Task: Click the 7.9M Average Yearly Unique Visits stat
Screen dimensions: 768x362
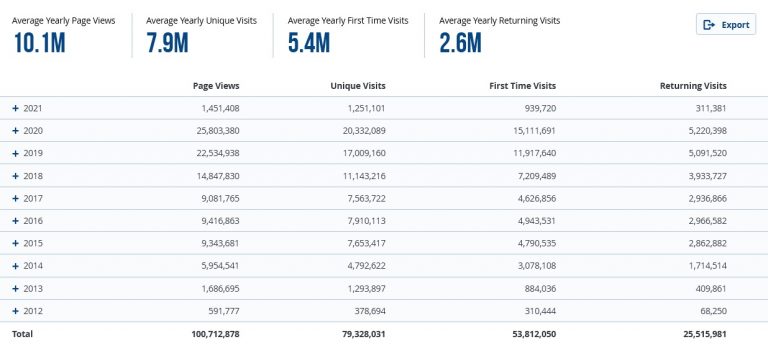Action: tap(167, 43)
